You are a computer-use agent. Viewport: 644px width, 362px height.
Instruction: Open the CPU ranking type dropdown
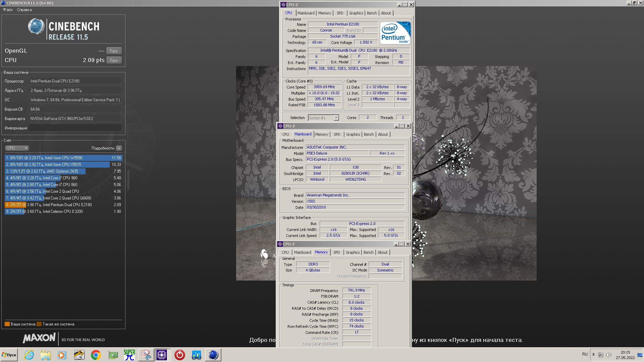[x=17, y=148]
